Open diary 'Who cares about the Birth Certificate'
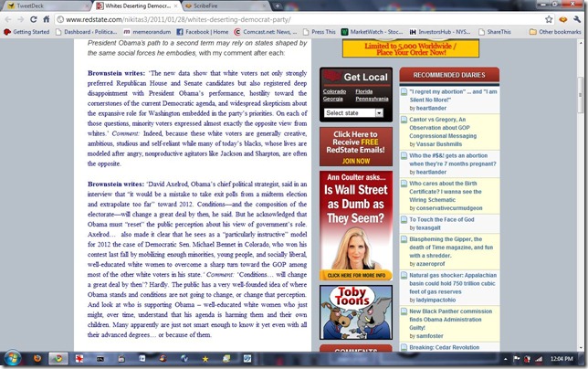Viewport: 588px width, 369px height. [x=446, y=192]
